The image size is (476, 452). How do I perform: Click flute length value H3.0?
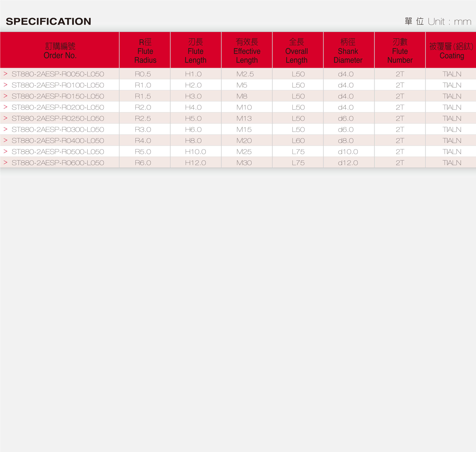193,96
